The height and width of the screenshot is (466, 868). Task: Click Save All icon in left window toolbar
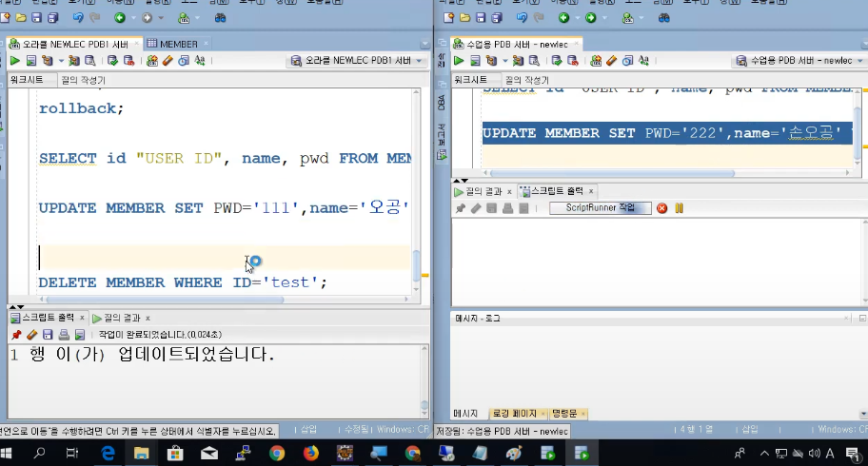pyautogui.click(x=52, y=18)
